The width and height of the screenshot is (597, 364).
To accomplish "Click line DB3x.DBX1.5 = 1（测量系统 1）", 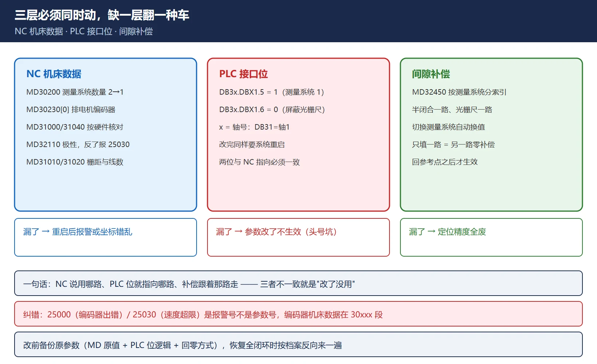I will pos(272,92).
